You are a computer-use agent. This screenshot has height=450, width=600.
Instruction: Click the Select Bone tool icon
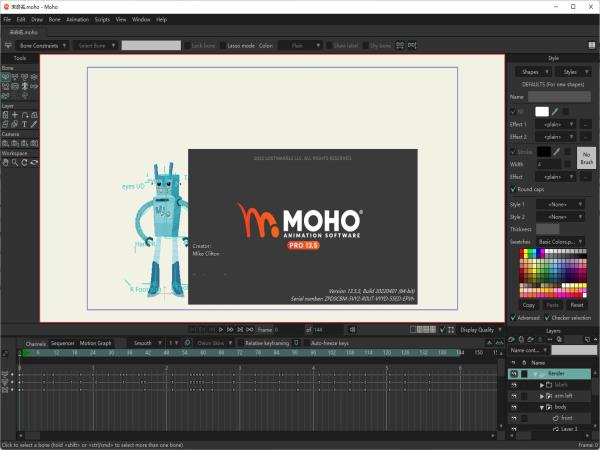tap(5, 77)
